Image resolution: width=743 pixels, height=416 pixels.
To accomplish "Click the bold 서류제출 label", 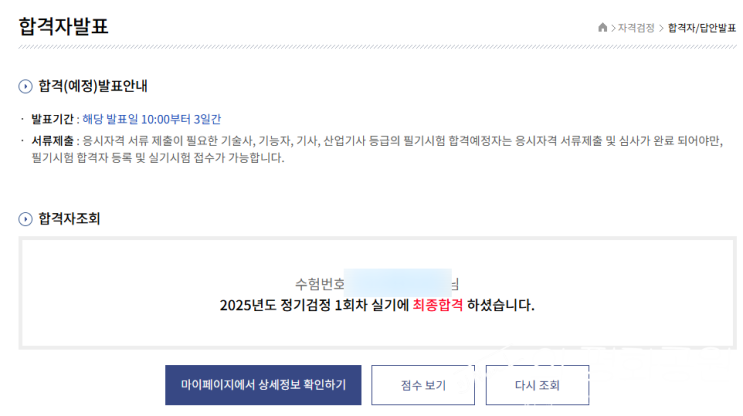I will click(x=53, y=141).
